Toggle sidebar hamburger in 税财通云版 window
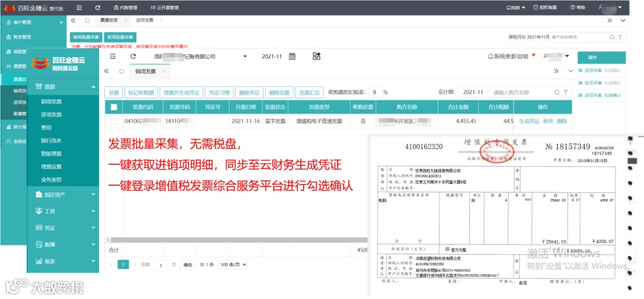 (113, 57)
